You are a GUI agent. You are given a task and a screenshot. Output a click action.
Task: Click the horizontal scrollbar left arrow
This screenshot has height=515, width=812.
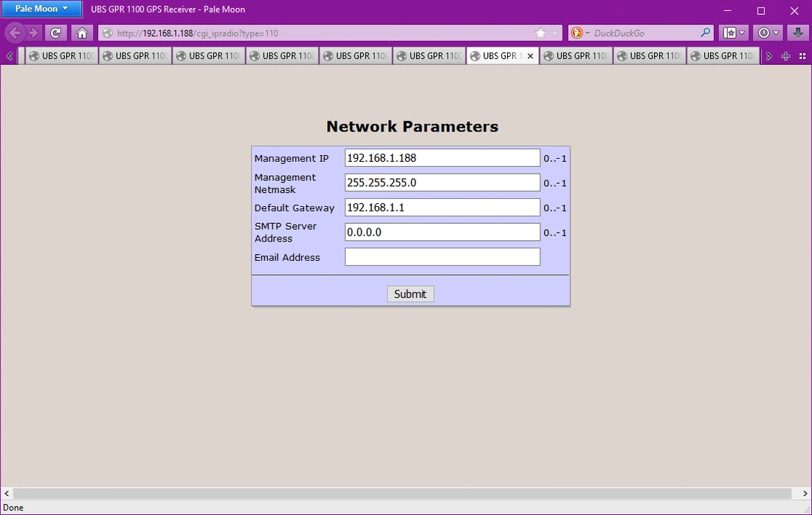(x=7, y=494)
